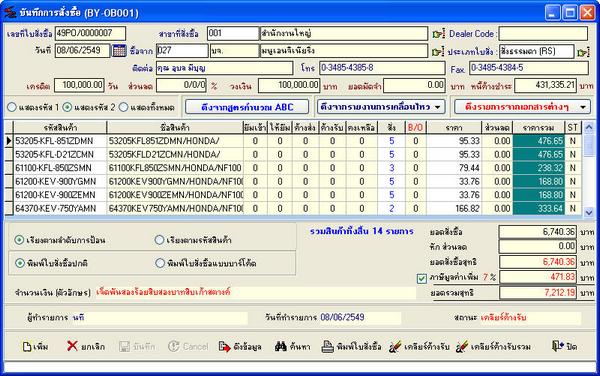Viewport: 600px width, 376px height.
Task: Click the เคลียร์ค้างรับรวม clear all pending button
Action: pyautogui.click(x=493, y=347)
